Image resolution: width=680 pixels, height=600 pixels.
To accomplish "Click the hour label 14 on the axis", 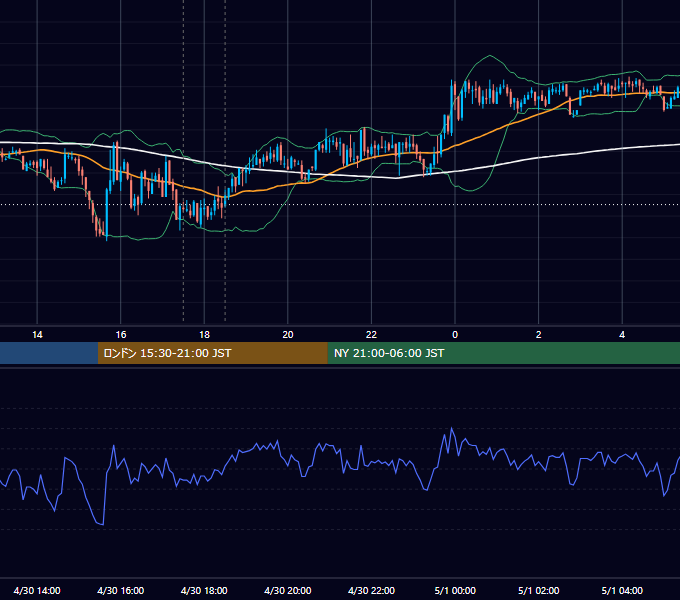I will (x=37, y=335).
